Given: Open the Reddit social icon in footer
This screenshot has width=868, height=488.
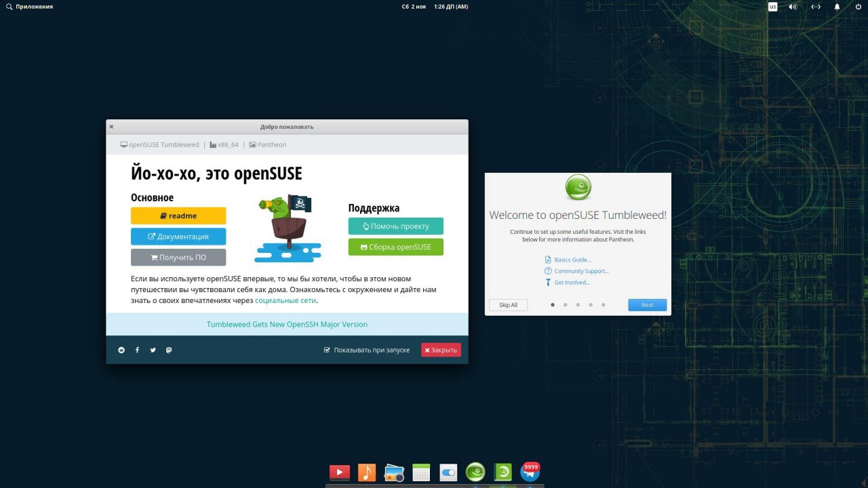Looking at the screenshot, I should (121, 350).
